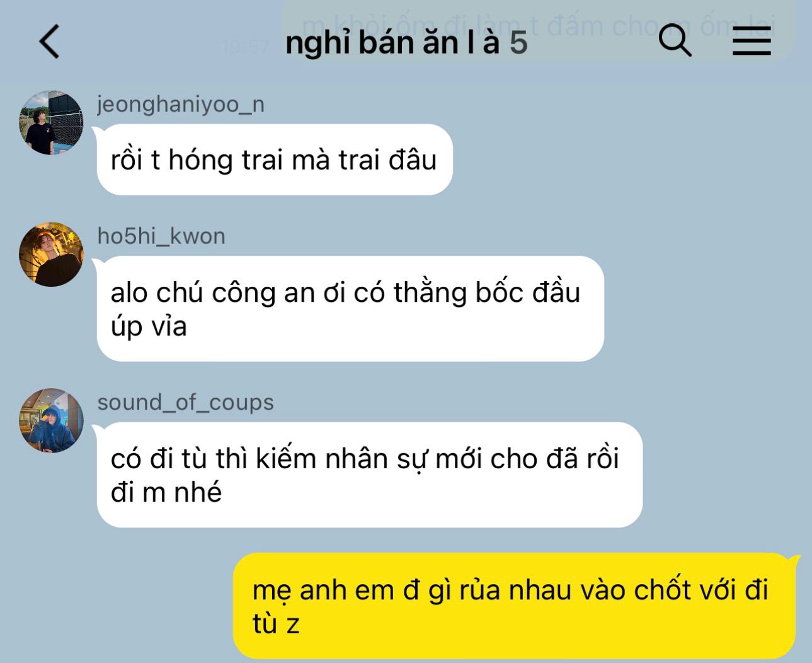Tap the faded message behind the header
The image size is (812, 663).
[539, 28]
